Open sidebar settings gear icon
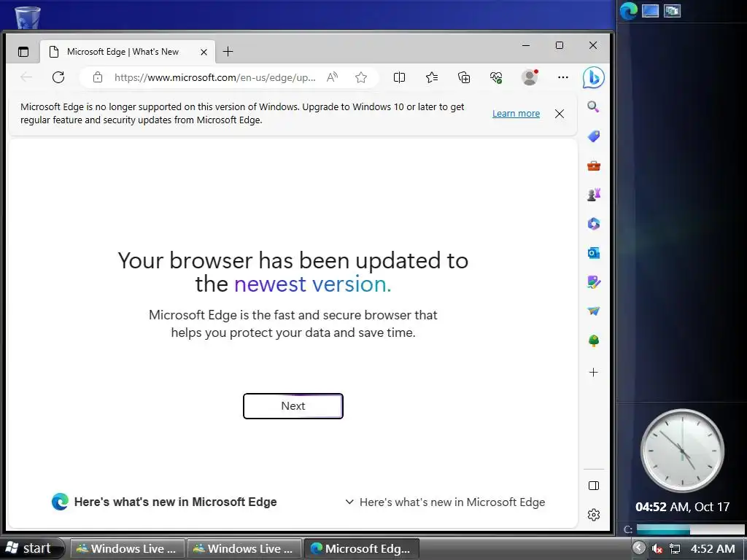Image resolution: width=747 pixels, height=560 pixels. (x=594, y=515)
